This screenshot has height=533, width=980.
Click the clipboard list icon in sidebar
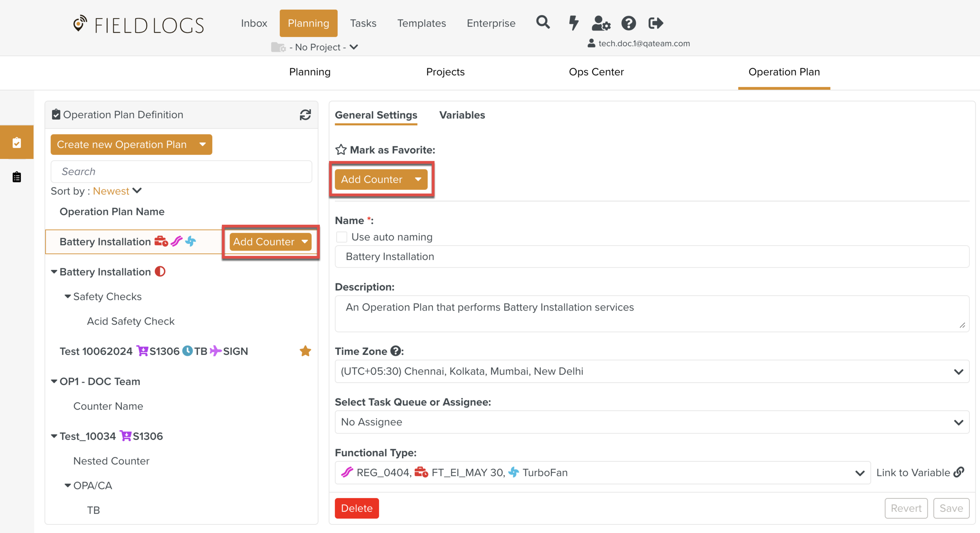tap(16, 177)
